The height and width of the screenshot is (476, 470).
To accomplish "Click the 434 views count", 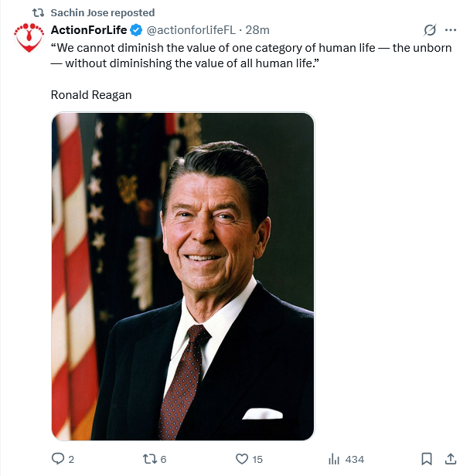I will [354, 459].
